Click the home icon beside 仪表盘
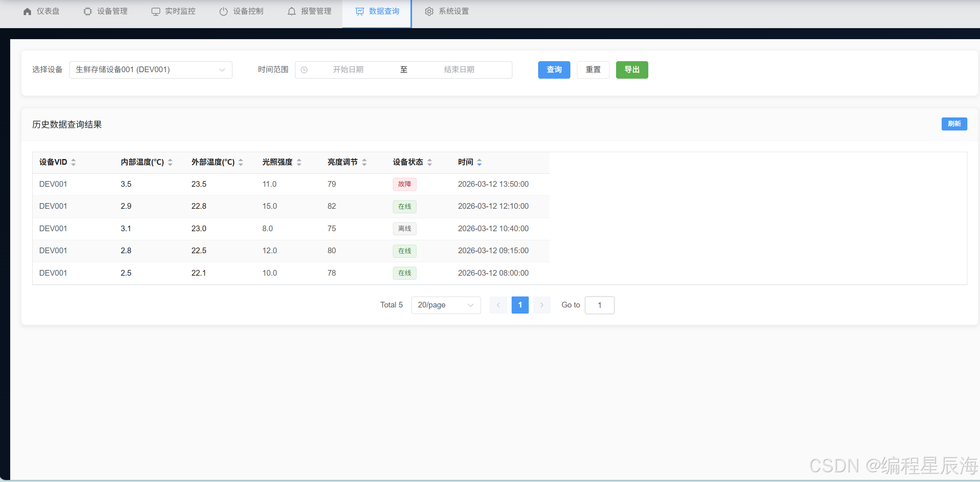The width and height of the screenshot is (980, 482). [27, 11]
